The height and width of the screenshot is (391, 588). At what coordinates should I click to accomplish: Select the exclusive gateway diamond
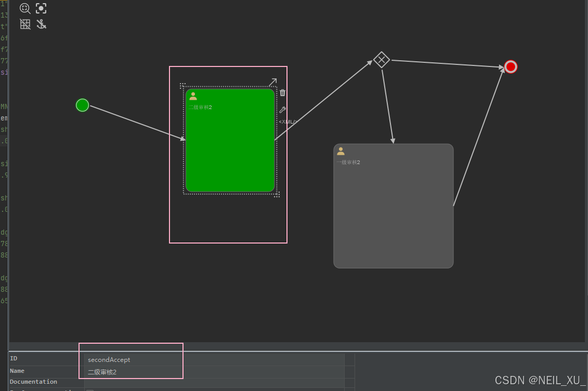[382, 60]
